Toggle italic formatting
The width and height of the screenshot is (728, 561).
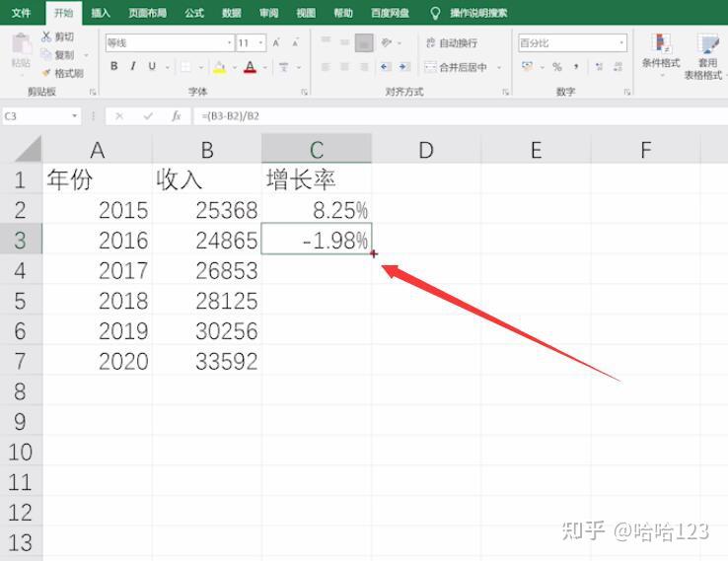[133, 66]
